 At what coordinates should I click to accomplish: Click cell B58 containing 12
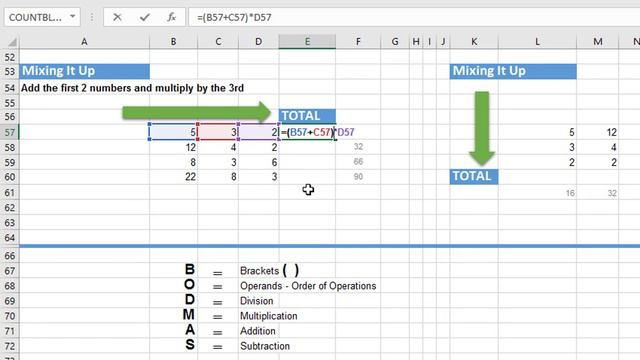[x=173, y=147]
